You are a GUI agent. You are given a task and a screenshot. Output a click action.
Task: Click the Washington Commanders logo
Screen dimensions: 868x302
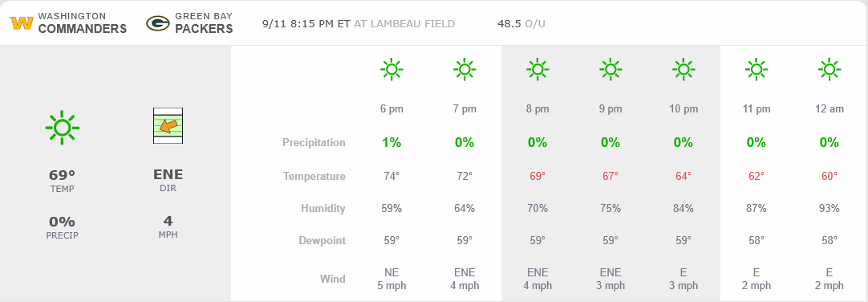coord(22,23)
